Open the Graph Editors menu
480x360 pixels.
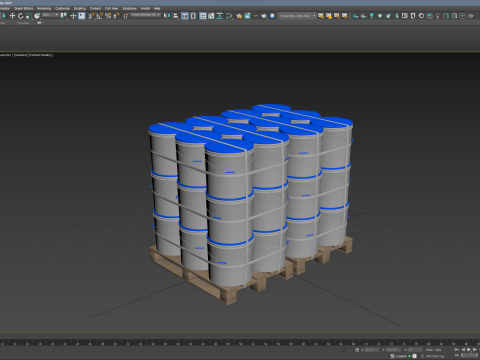pos(23,8)
